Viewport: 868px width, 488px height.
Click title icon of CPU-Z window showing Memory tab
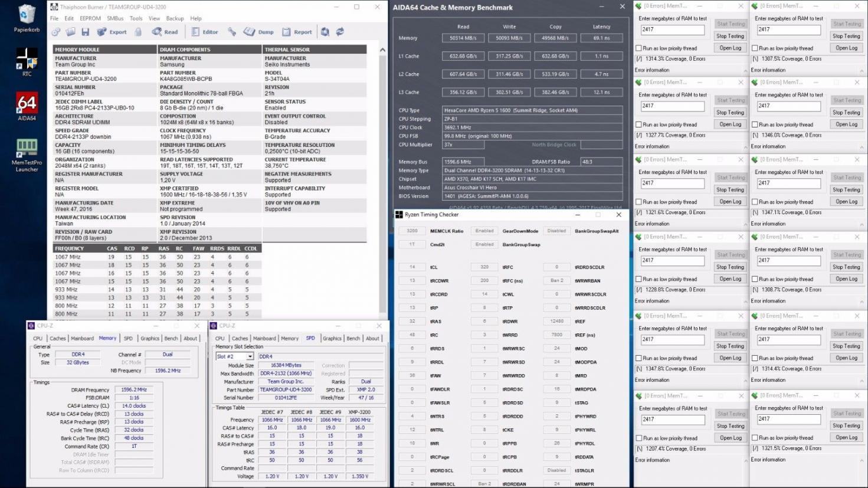pos(31,325)
